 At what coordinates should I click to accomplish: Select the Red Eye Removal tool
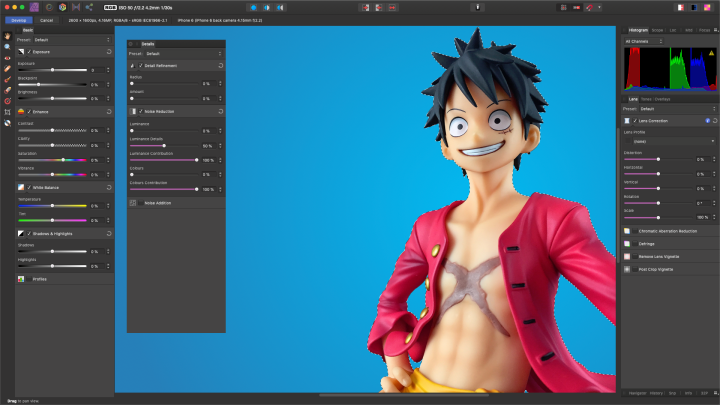tap(7, 58)
